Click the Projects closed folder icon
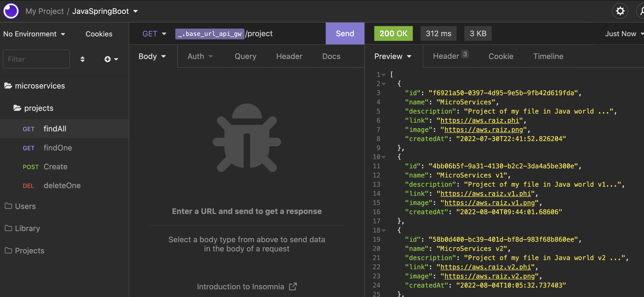This screenshot has width=644, height=297. point(8,250)
